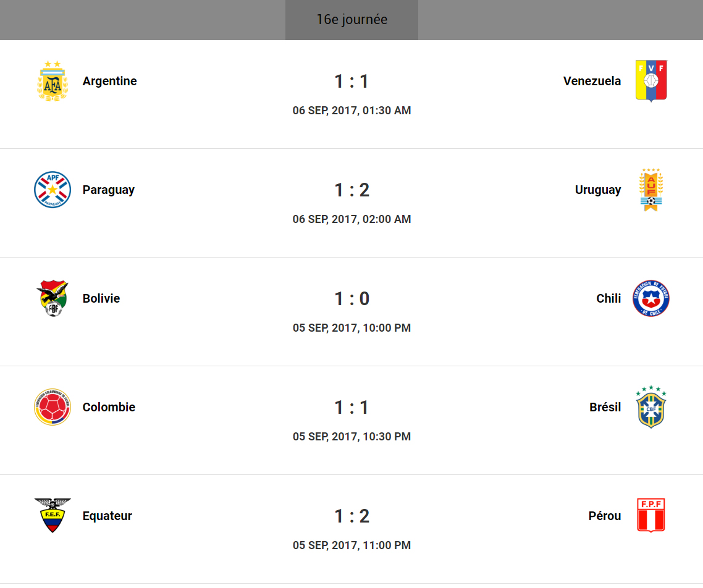The image size is (703, 588).
Task: Select the 16e journée tab
Action: (x=351, y=20)
